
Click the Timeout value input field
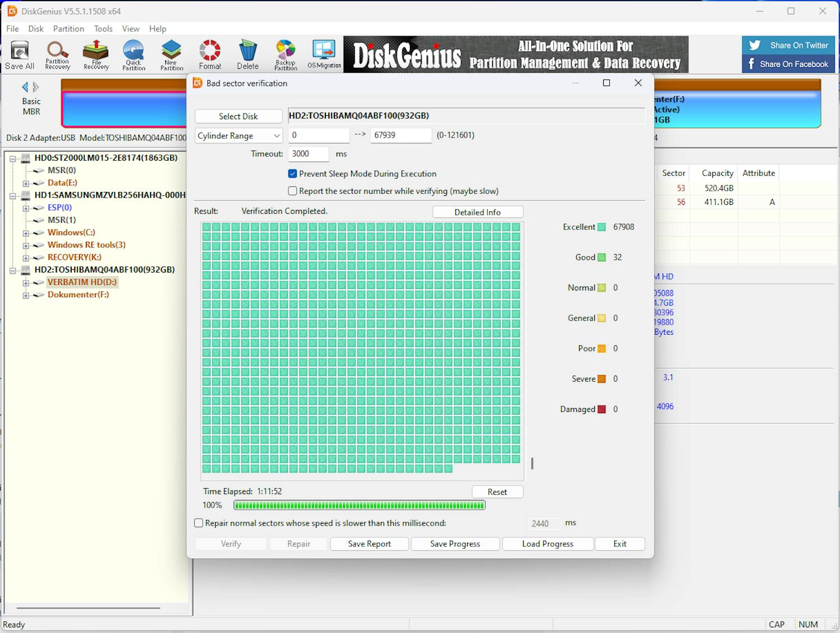tap(308, 154)
